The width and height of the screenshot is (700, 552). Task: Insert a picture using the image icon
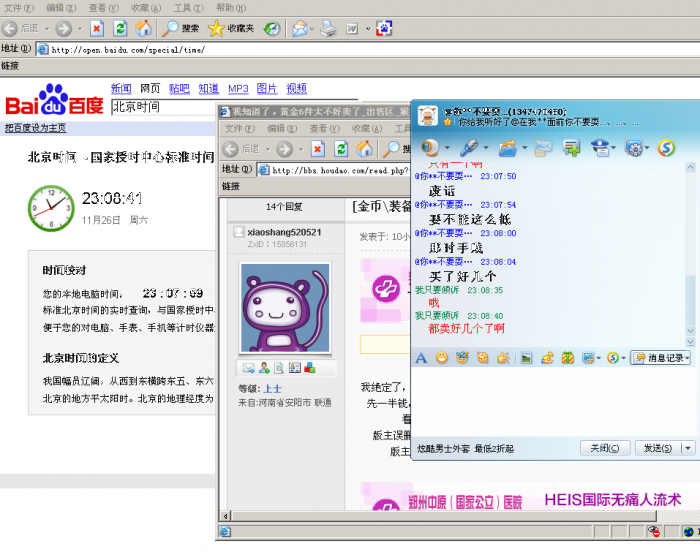pos(526,358)
